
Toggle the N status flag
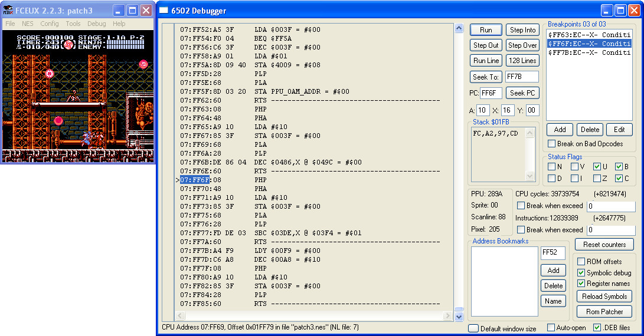point(551,167)
